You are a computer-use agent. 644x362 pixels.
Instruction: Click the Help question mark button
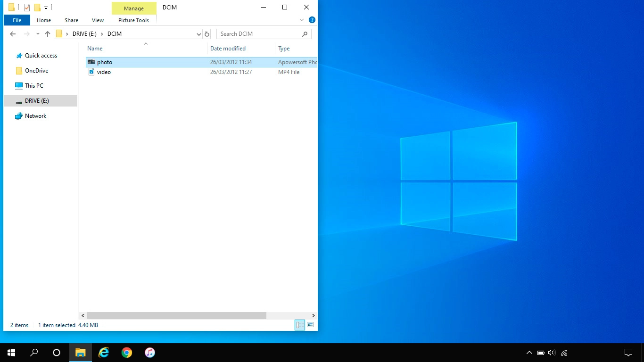[312, 20]
